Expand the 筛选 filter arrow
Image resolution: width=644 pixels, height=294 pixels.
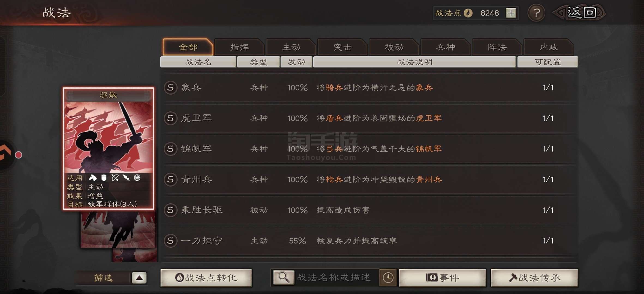tap(139, 278)
